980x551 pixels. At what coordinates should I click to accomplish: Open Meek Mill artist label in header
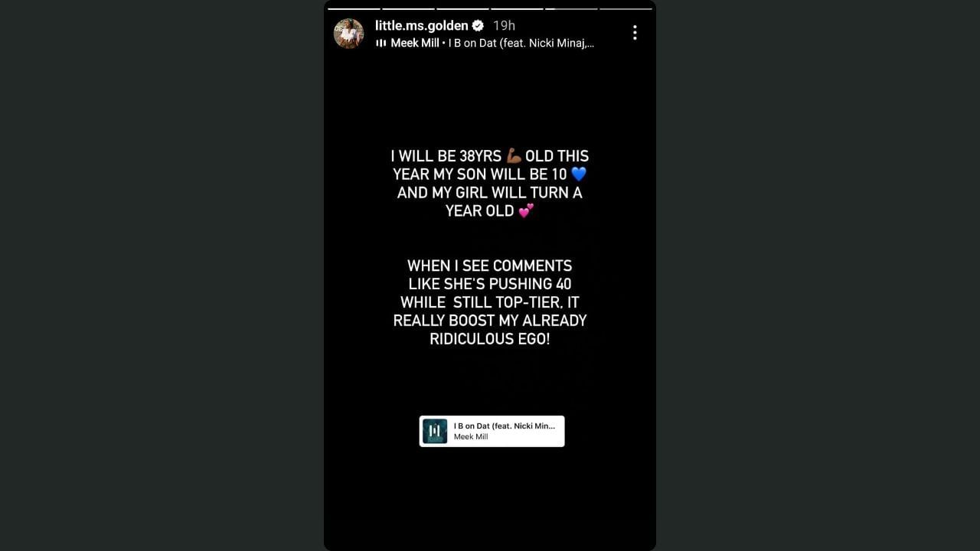point(415,43)
